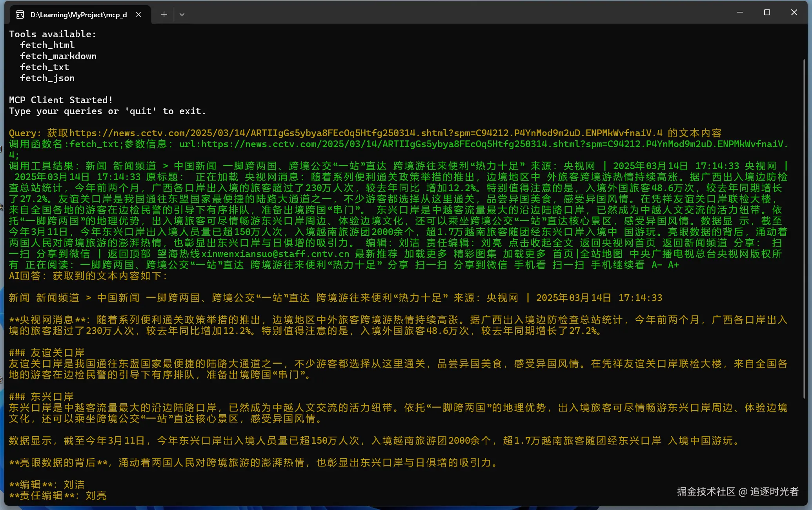The width and height of the screenshot is (812, 510).
Task: Click the fetch_txt entry in tools list
Action: point(44,67)
